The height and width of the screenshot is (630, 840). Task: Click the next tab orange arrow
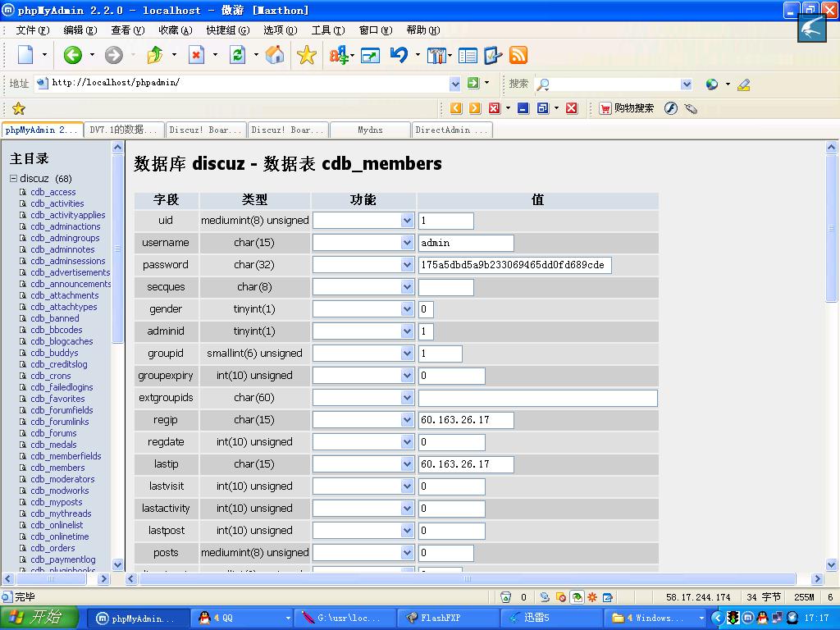pyautogui.click(x=475, y=108)
